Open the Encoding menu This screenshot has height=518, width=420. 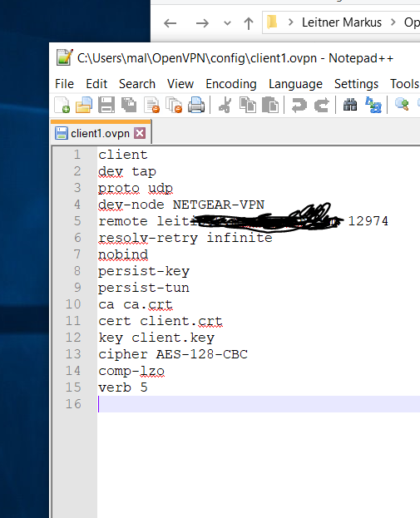[231, 84]
